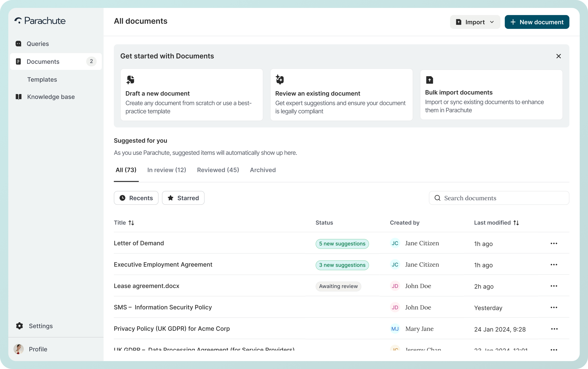
Task: Click the New document button
Action: click(537, 22)
